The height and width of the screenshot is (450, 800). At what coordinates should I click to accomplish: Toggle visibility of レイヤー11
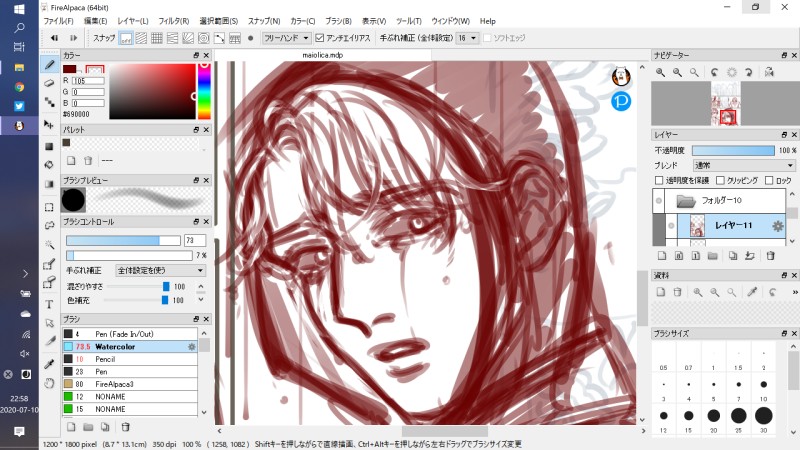click(x=671, y=226)
